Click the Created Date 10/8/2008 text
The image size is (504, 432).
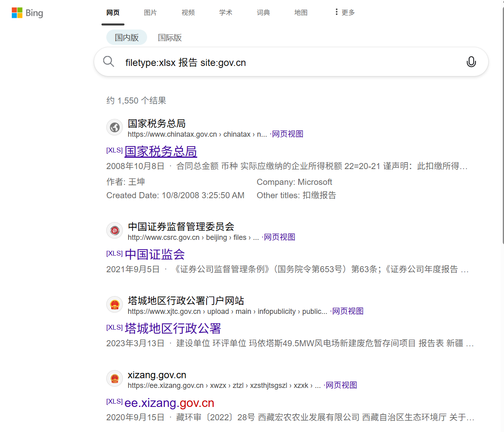tap(175, 195)
